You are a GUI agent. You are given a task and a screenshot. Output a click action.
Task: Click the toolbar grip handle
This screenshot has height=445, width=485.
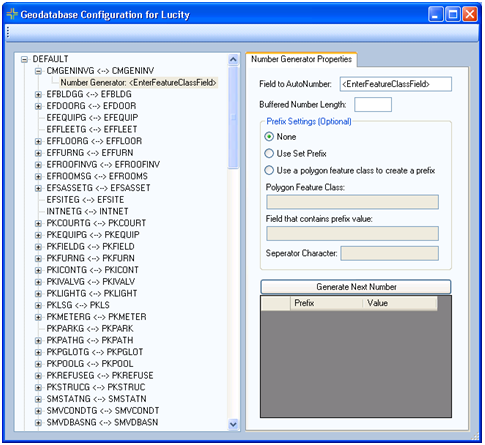[8, 32]
